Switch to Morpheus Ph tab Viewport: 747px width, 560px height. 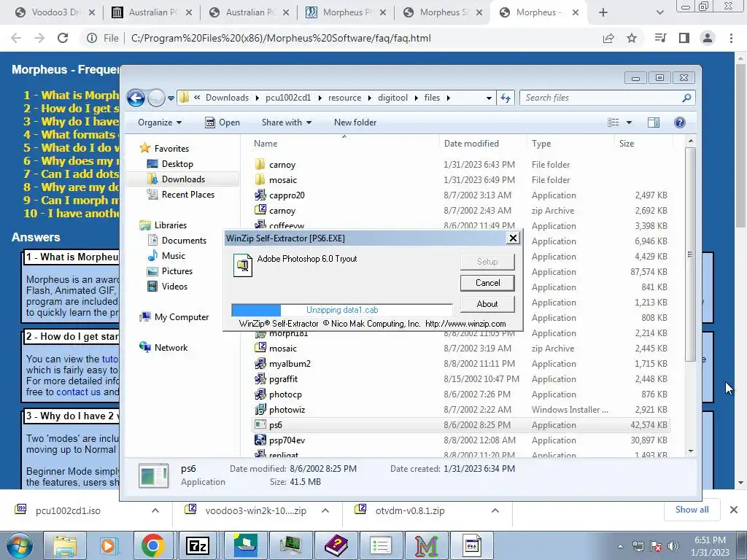click(346, 12)
